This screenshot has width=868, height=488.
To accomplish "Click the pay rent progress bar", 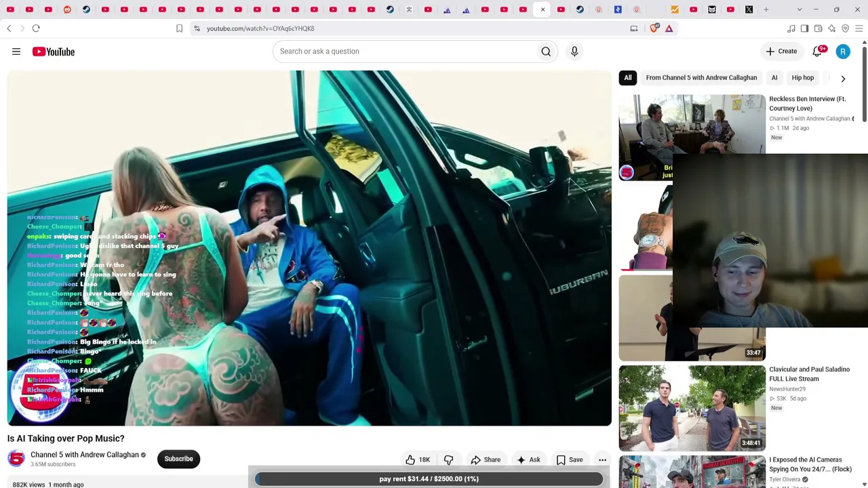I will [x=429, y=479].
